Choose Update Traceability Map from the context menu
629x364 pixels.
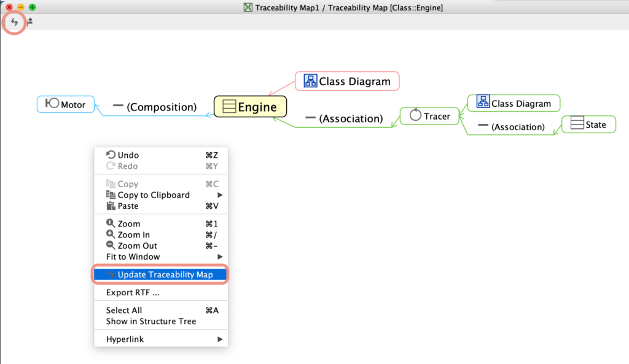point(161,274)
